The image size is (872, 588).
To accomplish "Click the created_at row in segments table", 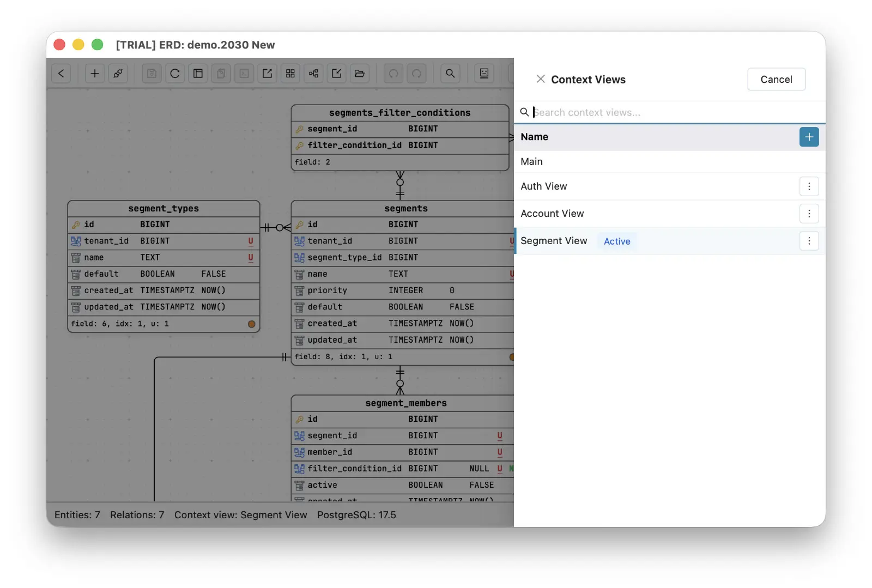I will [403, 324].
